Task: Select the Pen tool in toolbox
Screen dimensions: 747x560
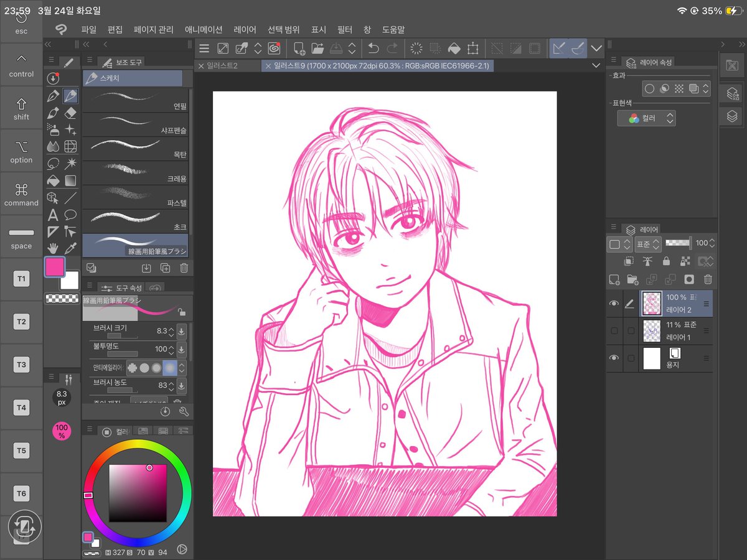Action: click(x=53, y=96)
